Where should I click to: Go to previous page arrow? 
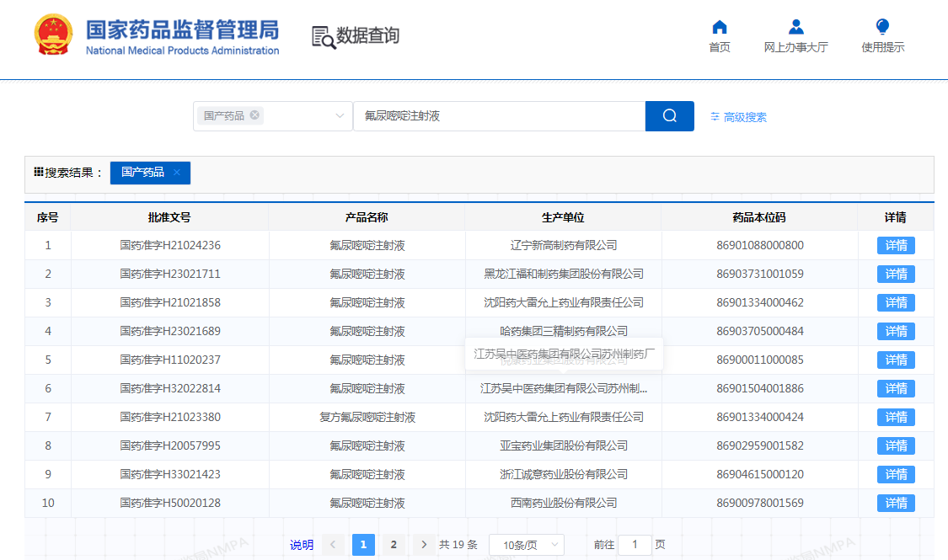click(x=333, y=545)
